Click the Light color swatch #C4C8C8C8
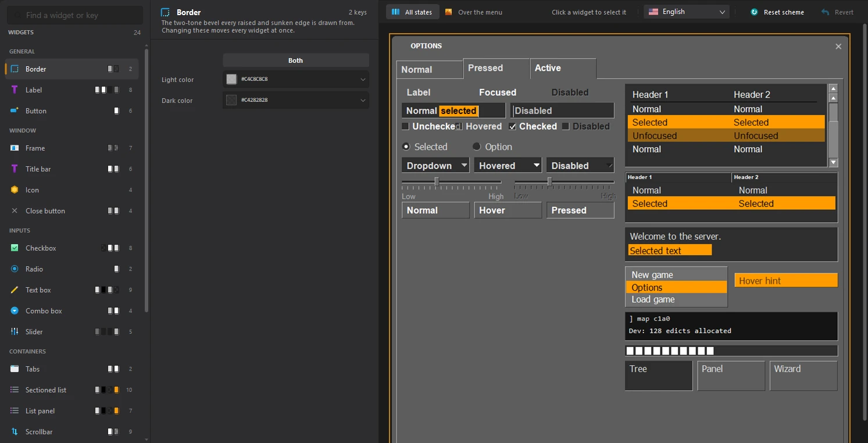Viewport: 868px width, 443px height. click(x=231, y=79)
